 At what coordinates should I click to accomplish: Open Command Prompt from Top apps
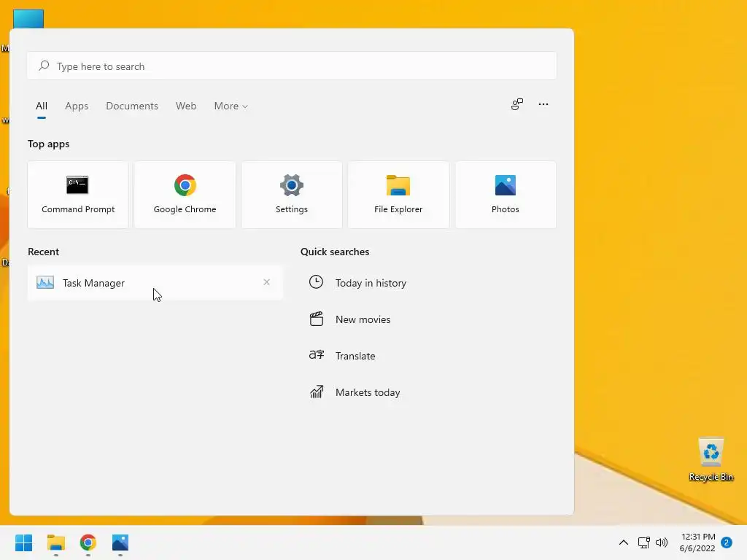77,195
